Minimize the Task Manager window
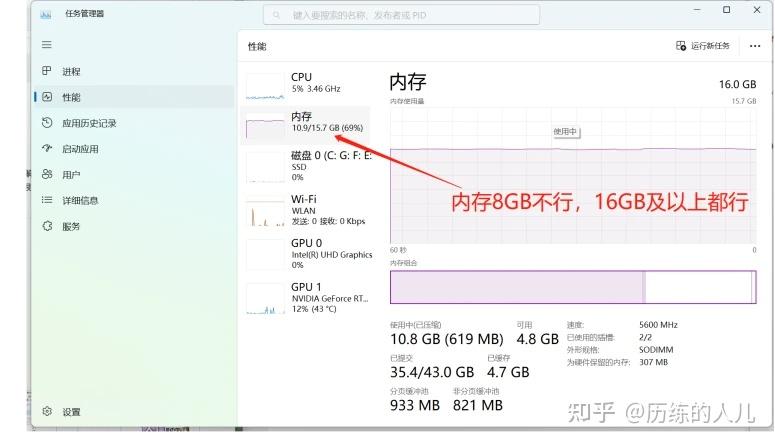Image resolution: width=775 pixels, height=444 pixels. coord(697,10)
